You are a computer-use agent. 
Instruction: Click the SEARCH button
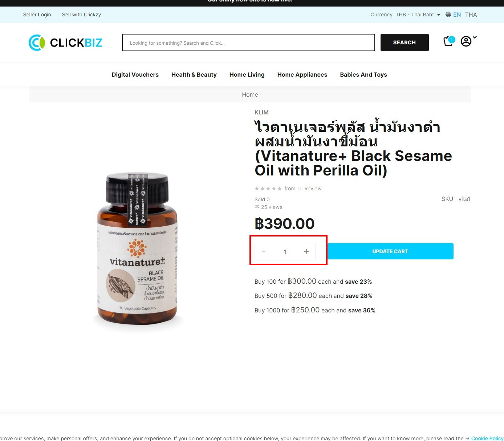click(405, 43)
